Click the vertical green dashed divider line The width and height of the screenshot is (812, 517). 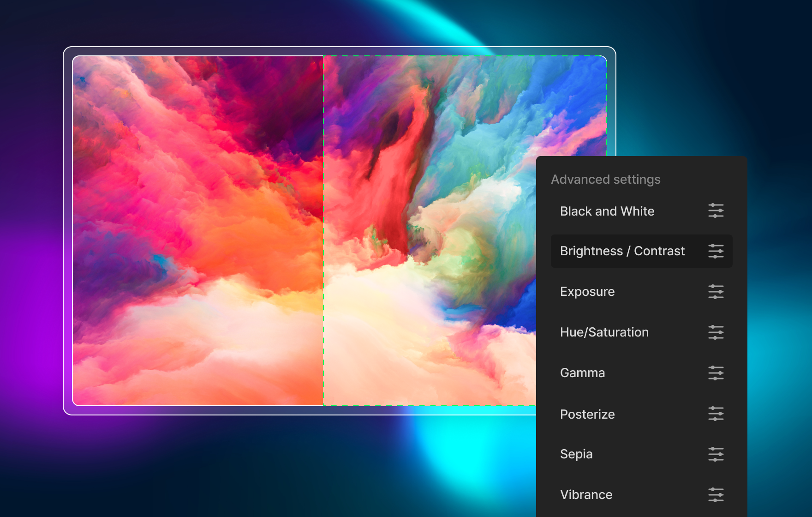(323, 231)
